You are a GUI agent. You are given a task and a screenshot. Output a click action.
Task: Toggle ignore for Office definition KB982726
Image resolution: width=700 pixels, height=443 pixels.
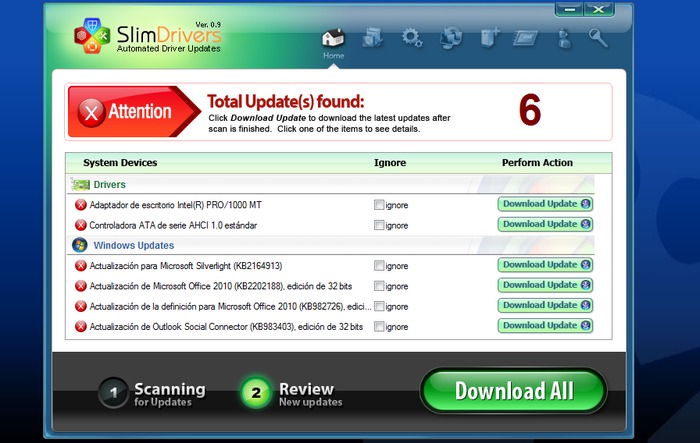tap(379, 306)
